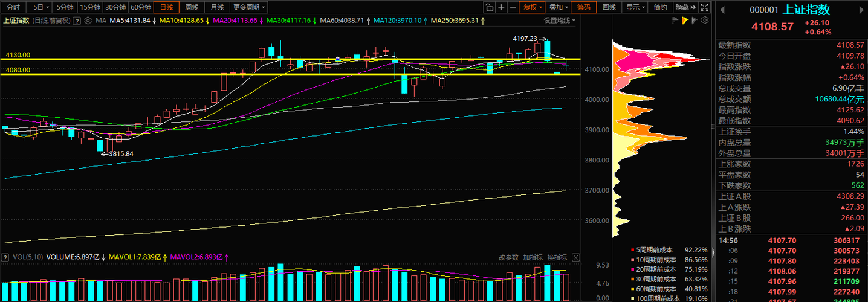Click 换指标 to change indicator
Viewport: 868px width, 302px height.
(x=557, y=257)
